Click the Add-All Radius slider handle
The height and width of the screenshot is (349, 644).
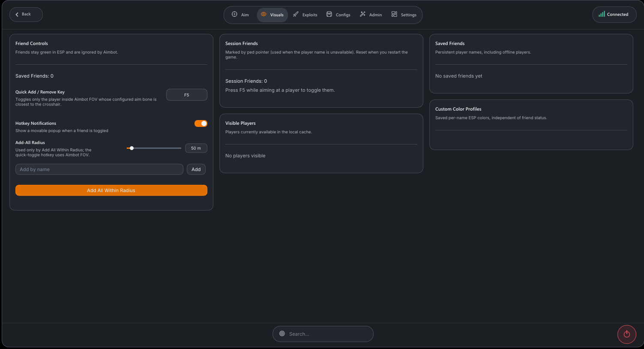click(x=132, y=148)
